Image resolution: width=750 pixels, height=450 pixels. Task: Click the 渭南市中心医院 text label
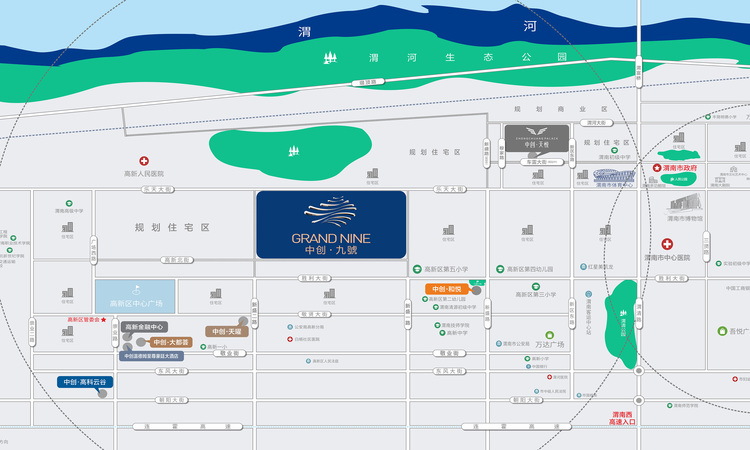tap(667, 258)
